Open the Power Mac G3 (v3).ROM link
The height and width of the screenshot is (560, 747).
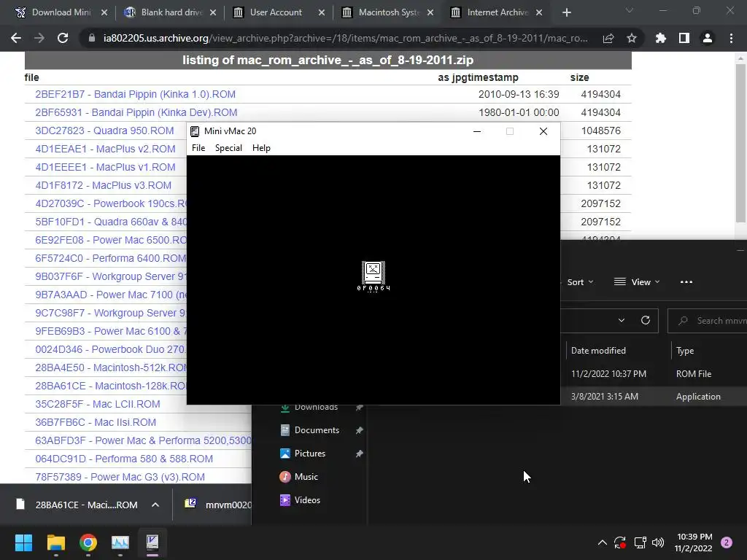coord(120,477)
